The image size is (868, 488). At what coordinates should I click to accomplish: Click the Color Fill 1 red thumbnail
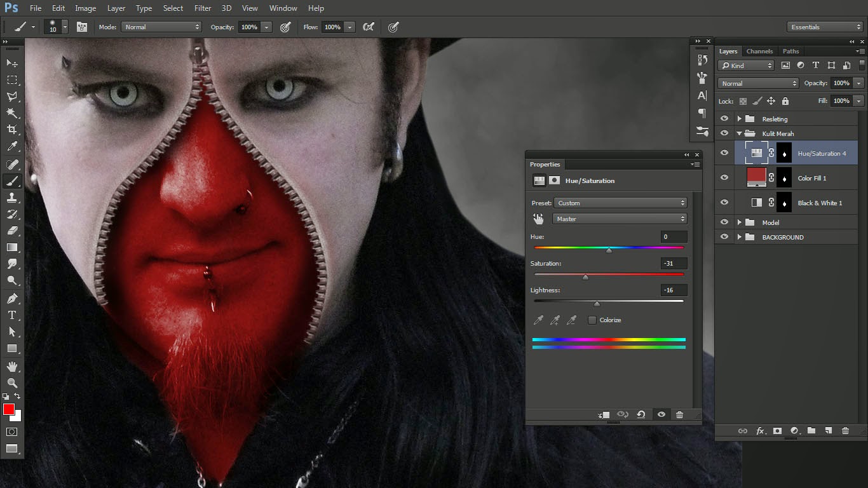(x=756, y=178)
